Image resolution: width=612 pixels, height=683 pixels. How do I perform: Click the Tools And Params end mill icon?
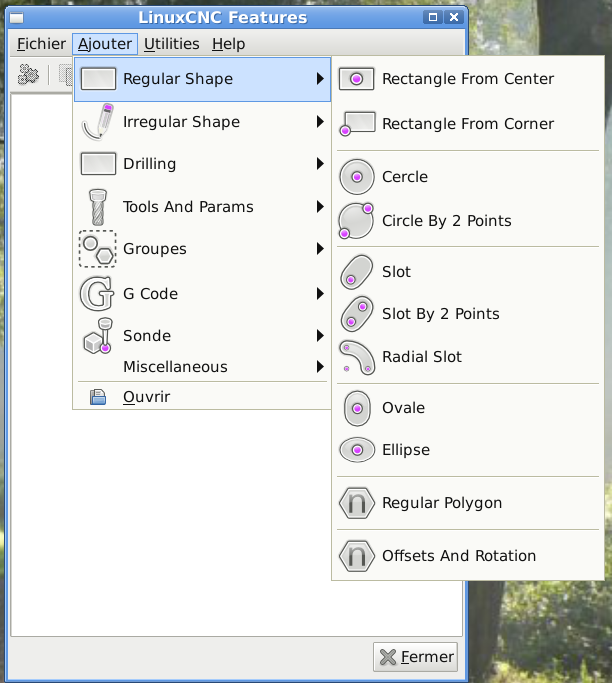coord(98,207)
